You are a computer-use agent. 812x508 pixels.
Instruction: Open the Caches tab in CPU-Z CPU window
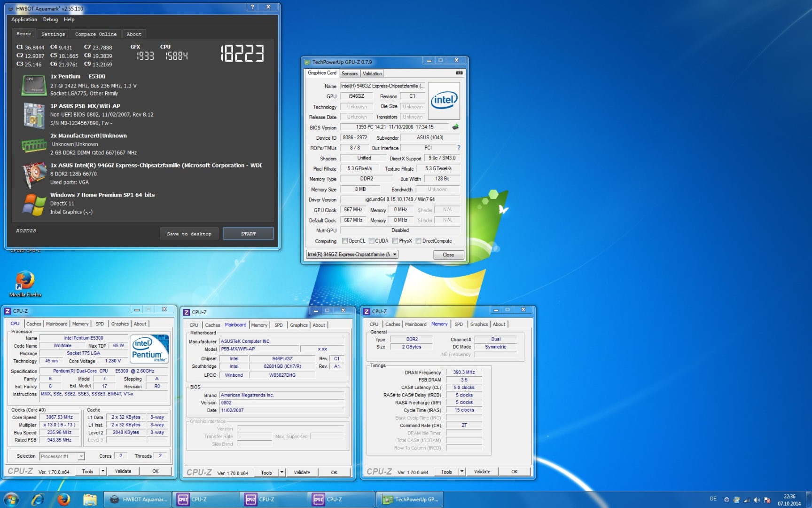[x=34, y=324]
